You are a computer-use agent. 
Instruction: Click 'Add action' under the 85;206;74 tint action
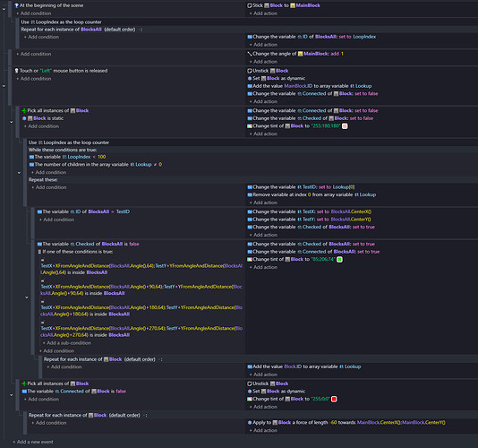pyautogui.click(x=263, y=267)
